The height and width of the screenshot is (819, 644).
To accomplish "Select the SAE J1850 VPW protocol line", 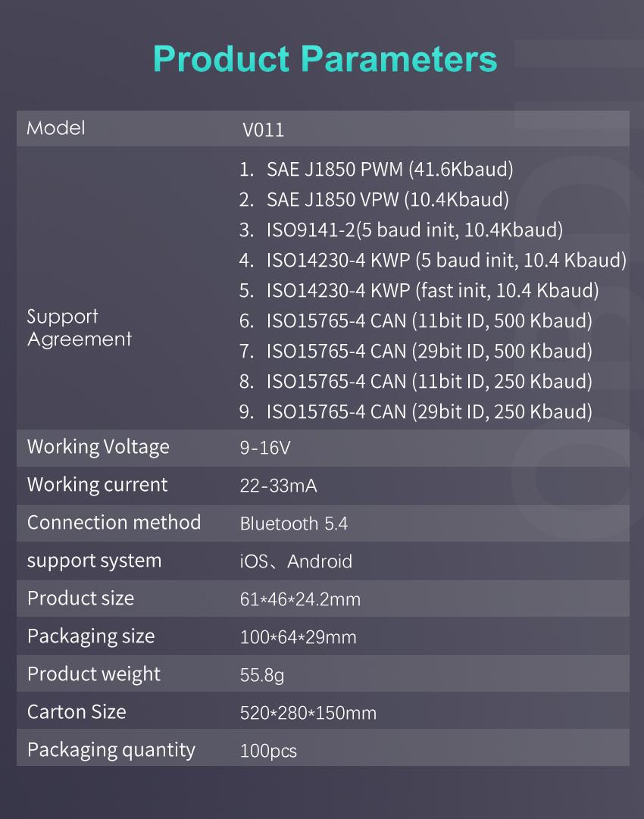I will [374, 199].
